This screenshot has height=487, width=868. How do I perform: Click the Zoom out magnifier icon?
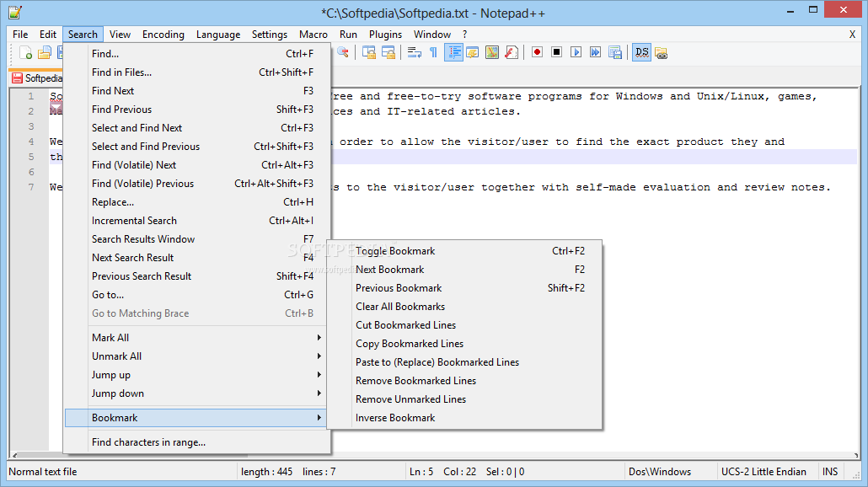click(343, 52)
